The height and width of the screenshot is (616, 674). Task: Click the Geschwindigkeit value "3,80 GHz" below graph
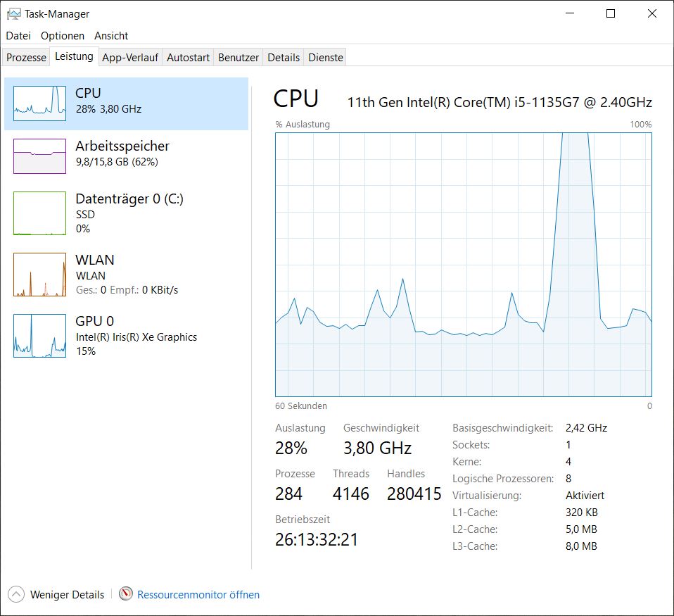tap(377, 448)
